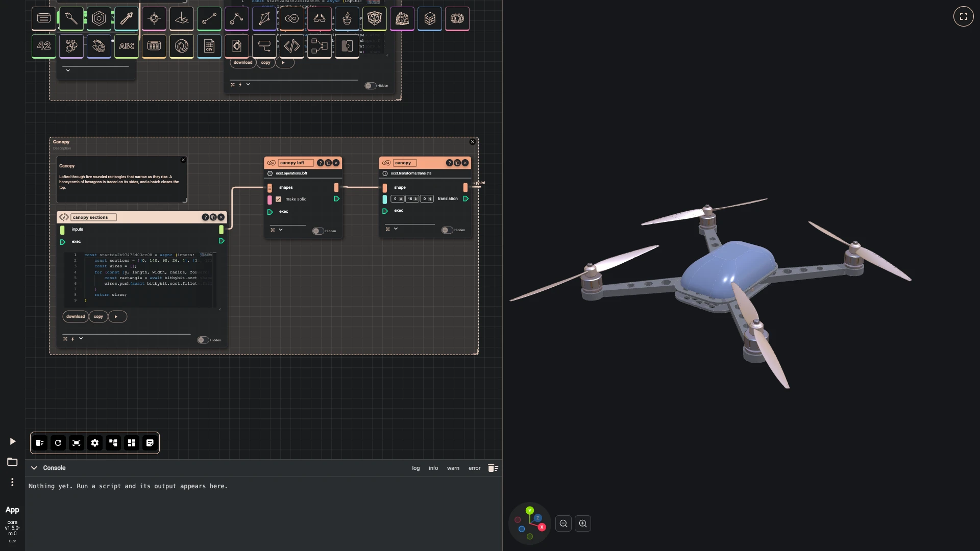Open the plane with axes icon

click(x=182, y=19)
